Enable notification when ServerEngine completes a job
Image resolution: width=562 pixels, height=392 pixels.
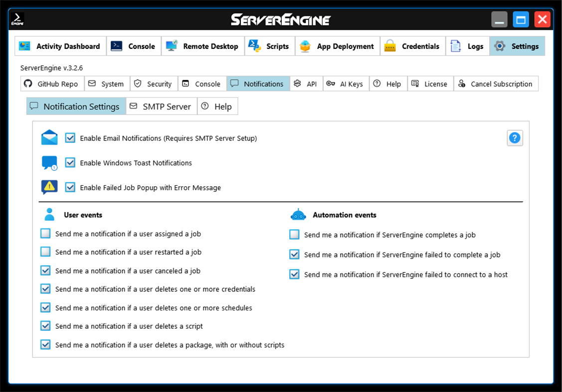point(294,234)
